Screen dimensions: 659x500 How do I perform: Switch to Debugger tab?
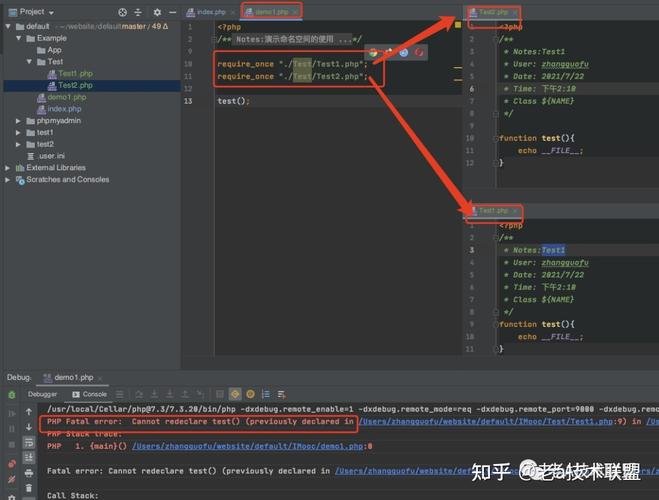point(42,394)
